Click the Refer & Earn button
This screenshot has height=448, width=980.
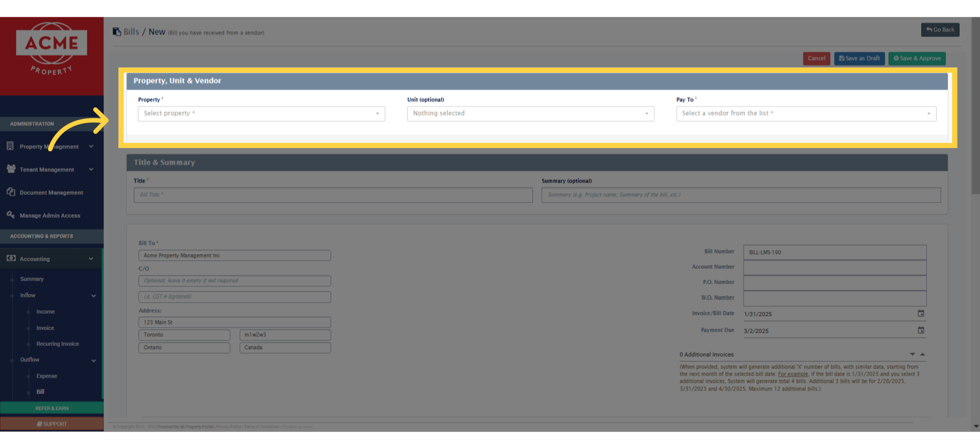[52, 408]
